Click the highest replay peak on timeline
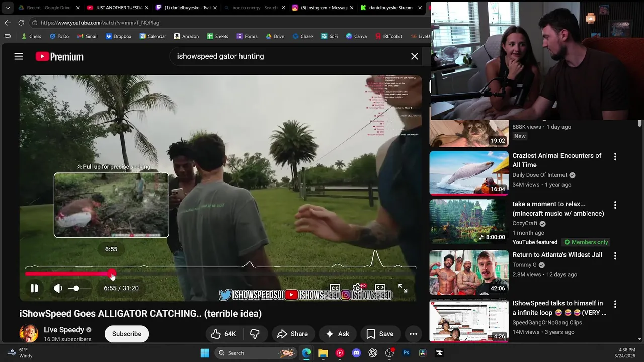The height and width of the screenshot is (362, 644). (x=375, y=258)
